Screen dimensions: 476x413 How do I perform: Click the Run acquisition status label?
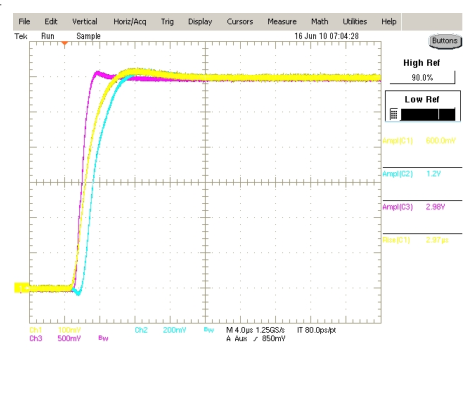pyautogui.click(x=48, y=36)
